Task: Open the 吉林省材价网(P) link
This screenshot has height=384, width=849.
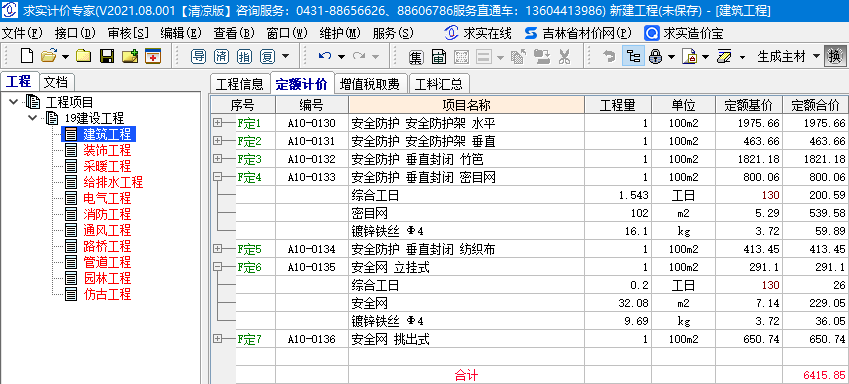Action: (578, 33)
